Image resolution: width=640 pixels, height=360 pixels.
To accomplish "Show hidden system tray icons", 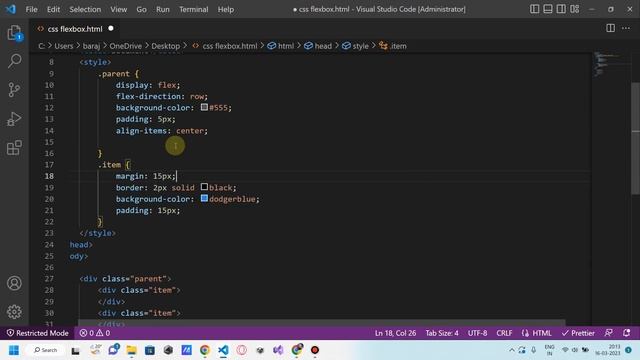I will (511, 350).
